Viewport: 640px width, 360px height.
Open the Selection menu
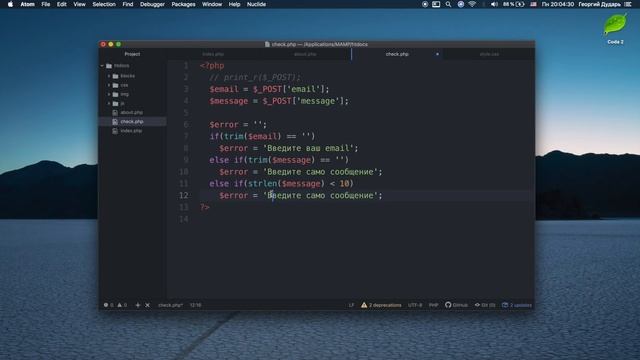(104, 4)
